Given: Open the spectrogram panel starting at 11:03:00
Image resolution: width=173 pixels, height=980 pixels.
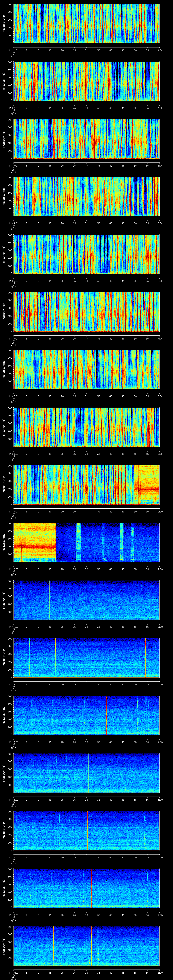Looking at the screenshot, I should pos(87,139).
